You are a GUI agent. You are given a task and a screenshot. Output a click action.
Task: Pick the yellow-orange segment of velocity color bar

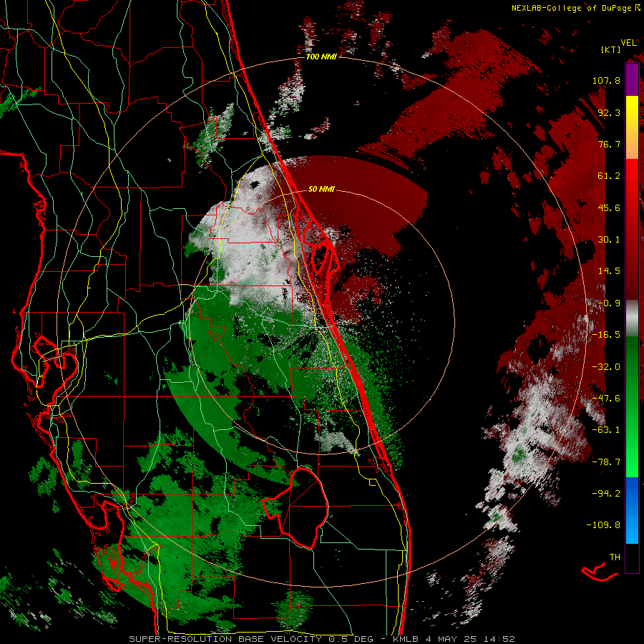click(x=632, y=127)
